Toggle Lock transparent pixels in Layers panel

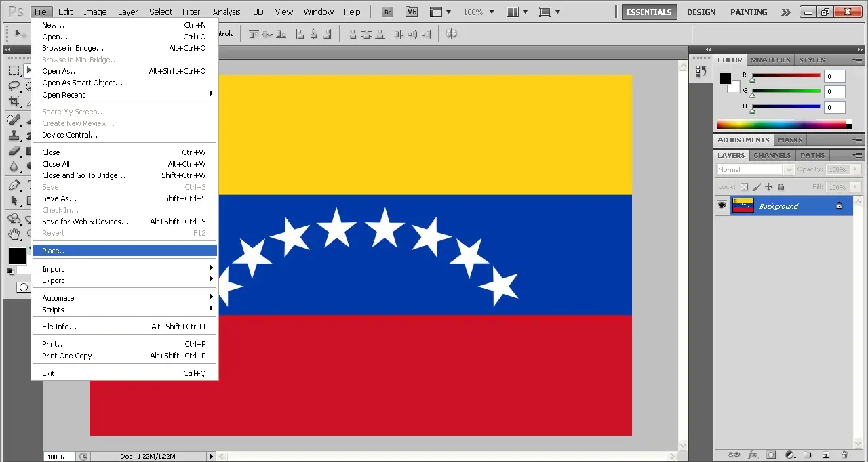point(744,187)
